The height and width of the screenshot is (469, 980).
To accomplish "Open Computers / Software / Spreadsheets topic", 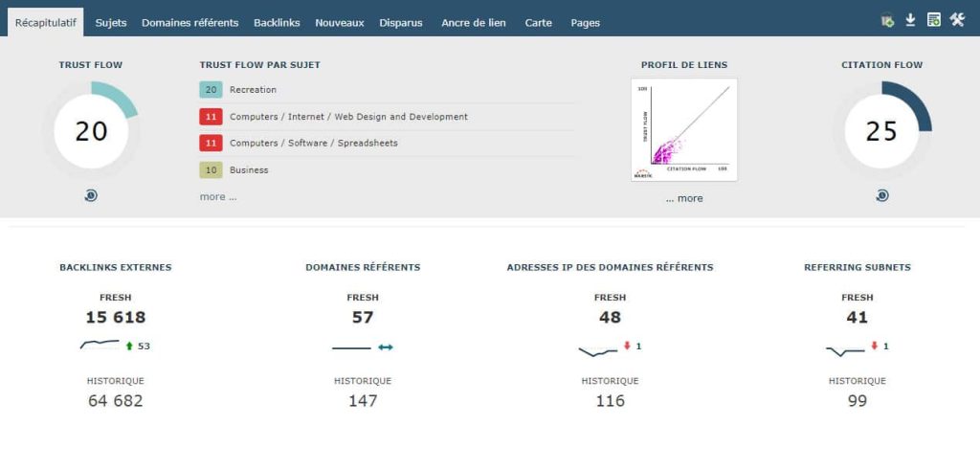I will point(314,144).
